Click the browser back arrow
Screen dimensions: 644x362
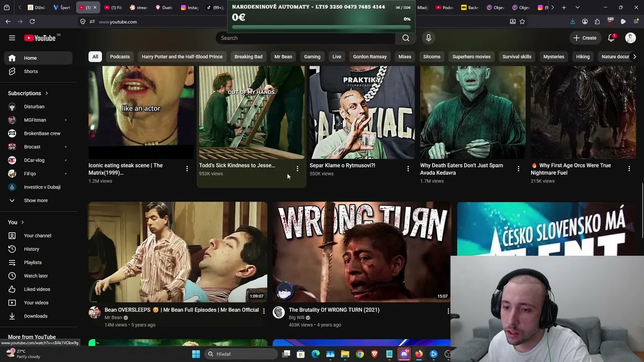pyautogui.click(x=8, y=22)
